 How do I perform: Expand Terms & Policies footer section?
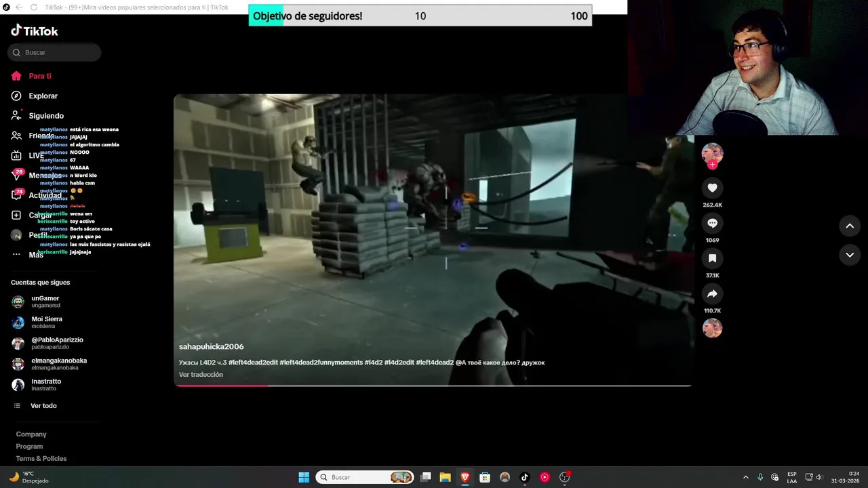41,458
